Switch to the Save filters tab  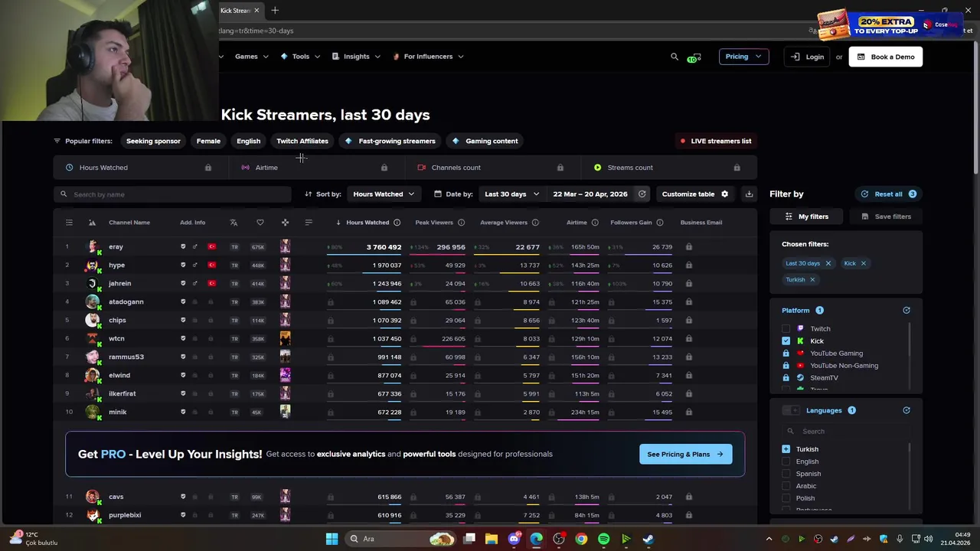point(884,217)
